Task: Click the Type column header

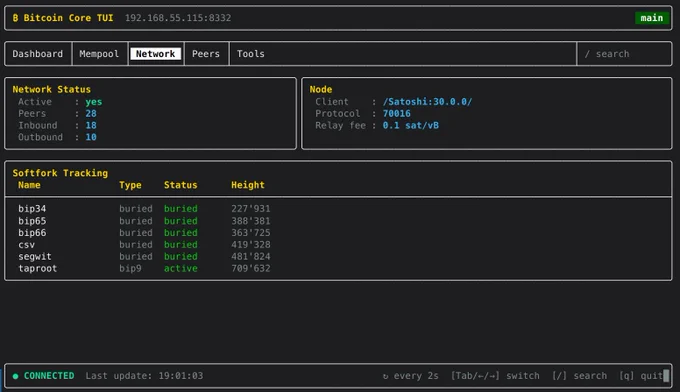Action: tap(130, 185)
